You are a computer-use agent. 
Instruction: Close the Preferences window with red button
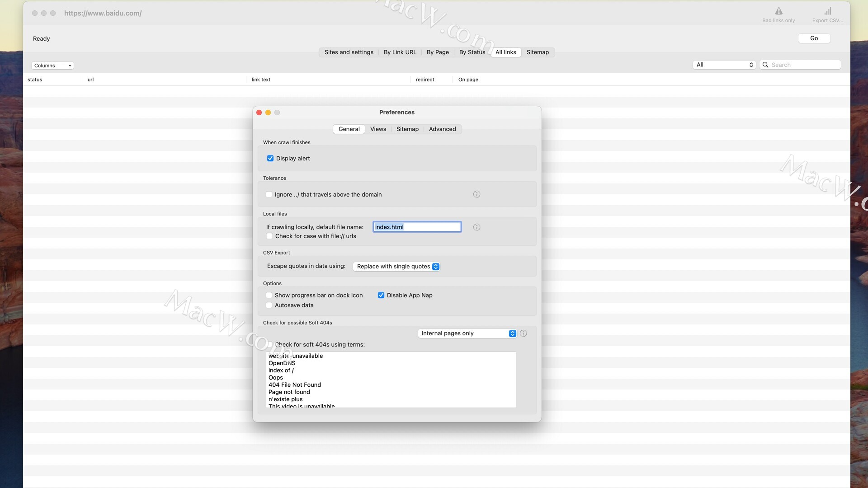[x=259, y=113]
